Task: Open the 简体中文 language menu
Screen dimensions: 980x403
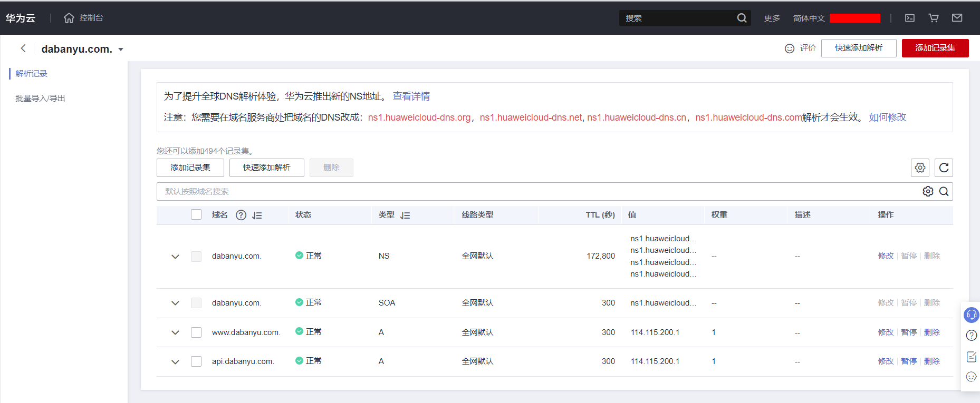Action: pyautogui.click(x=809, y=18)
